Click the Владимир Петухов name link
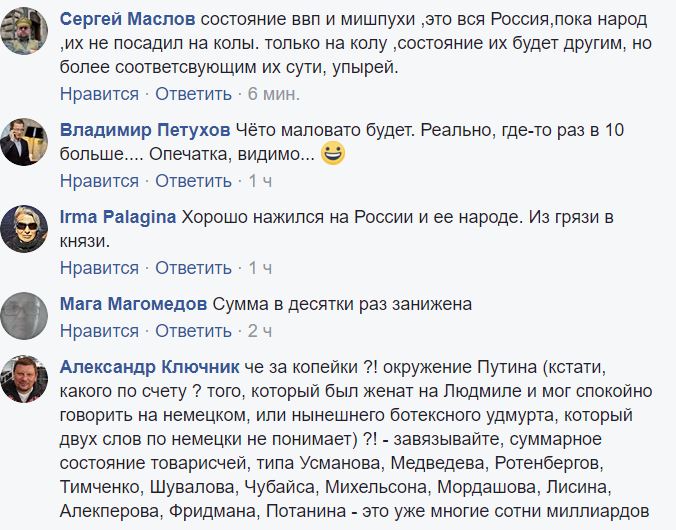Image resolution: width=676 pixels, height=530 pixels. (x=145, y=131)
